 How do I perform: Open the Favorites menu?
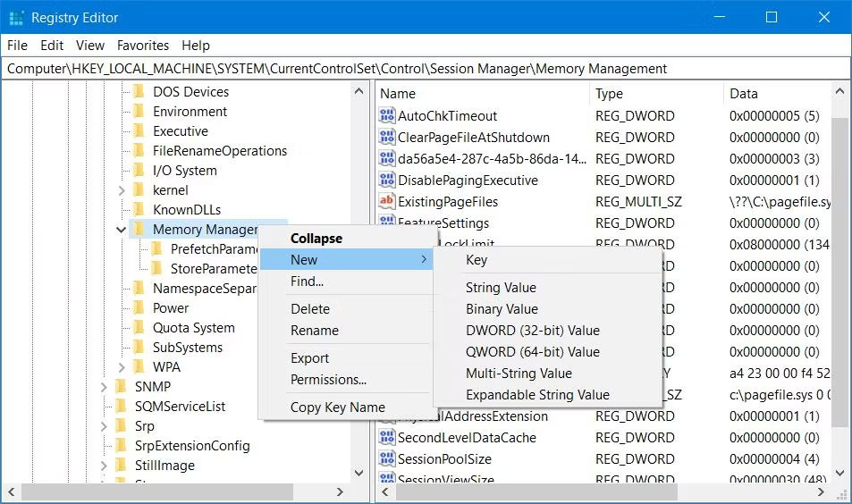pos(143,46)
